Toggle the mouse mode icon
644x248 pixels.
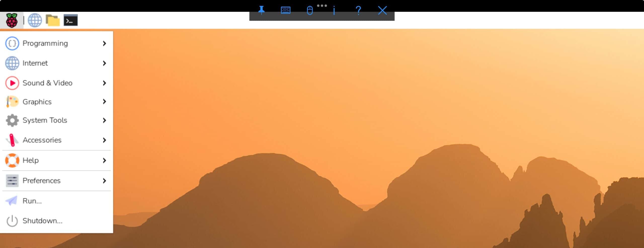(x=310, y=10)
